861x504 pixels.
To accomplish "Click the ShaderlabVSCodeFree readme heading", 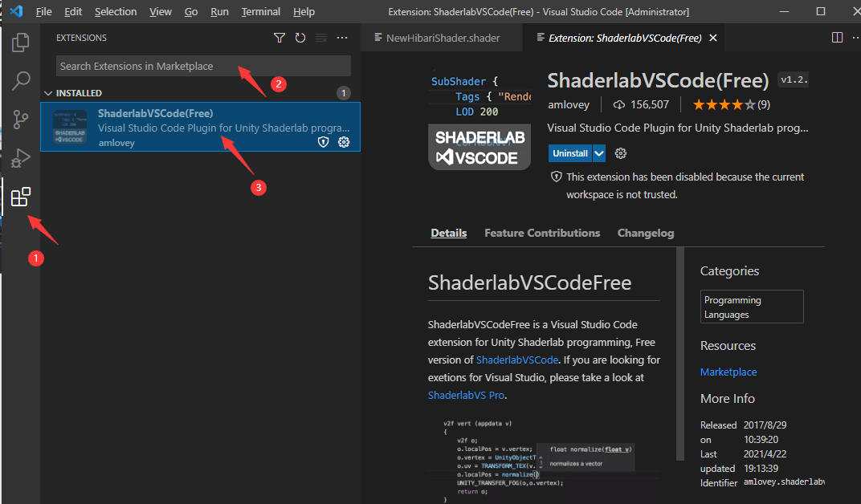I will 529,283.
